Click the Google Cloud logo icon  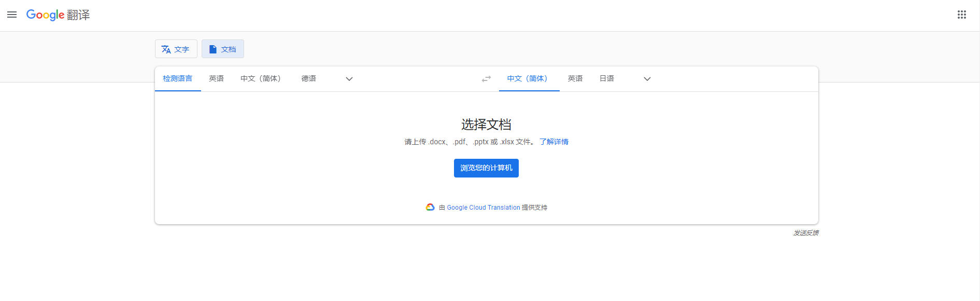pos(430,207)
